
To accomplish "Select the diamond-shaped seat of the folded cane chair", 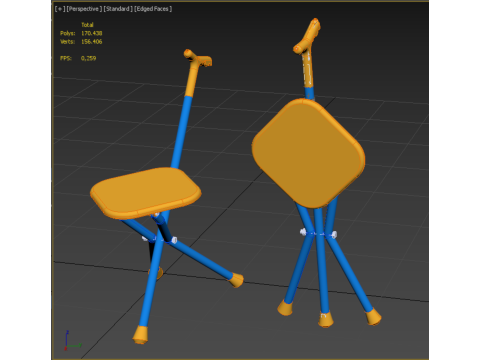I will click(x=308, y=153).
